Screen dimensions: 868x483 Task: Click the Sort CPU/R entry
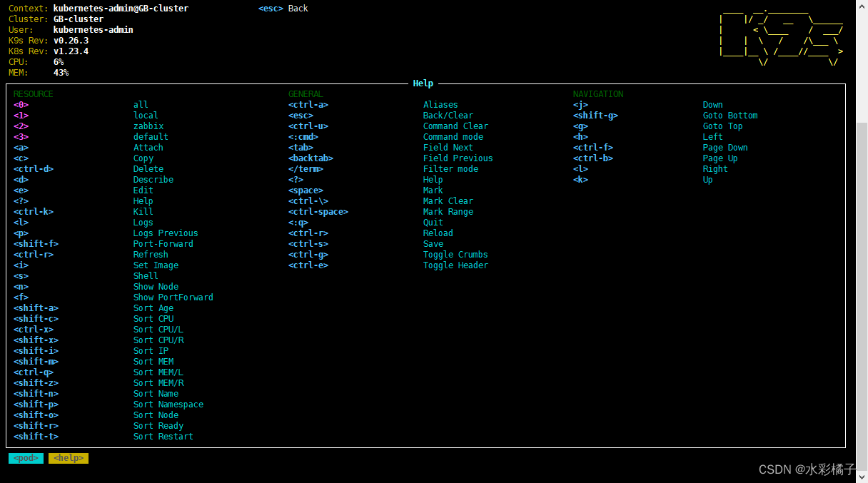(x=158, y=340)
